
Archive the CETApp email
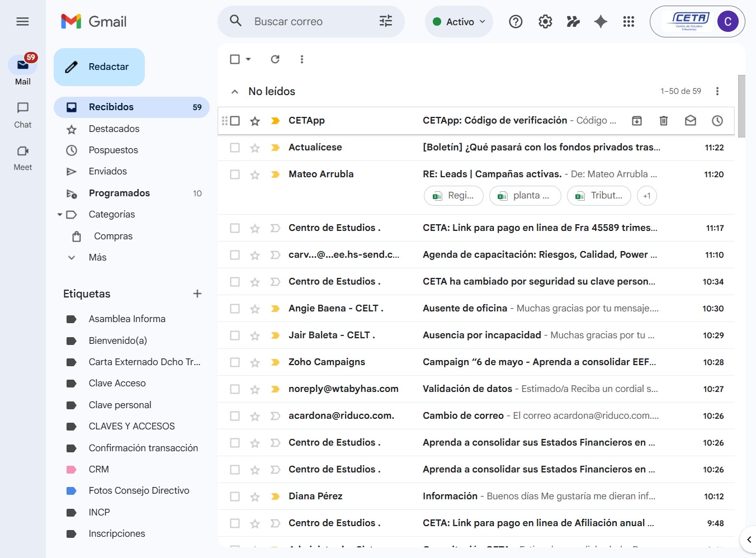point(637,121)
